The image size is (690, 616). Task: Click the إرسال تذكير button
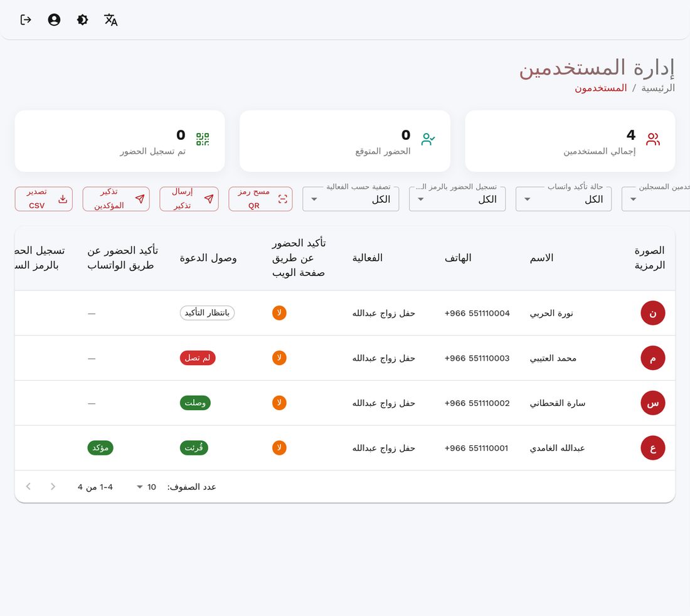189,199
